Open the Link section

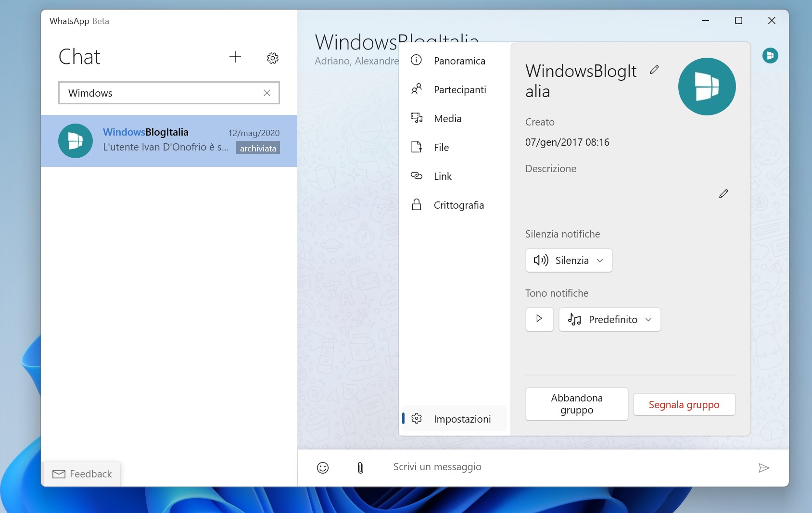(x=454, y=176)
